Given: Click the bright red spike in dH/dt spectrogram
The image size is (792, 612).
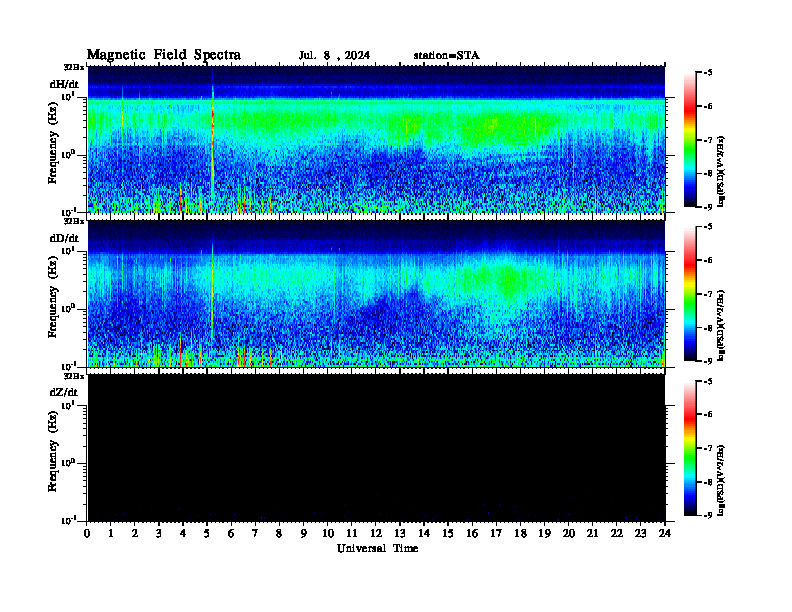Looking at the screenshot, I should pyautogui.click(x=213, y=141).
